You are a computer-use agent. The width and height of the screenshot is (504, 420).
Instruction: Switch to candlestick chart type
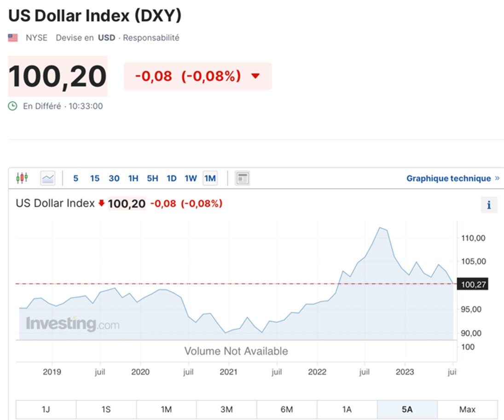pyautogui.click(x=22, y=178)
